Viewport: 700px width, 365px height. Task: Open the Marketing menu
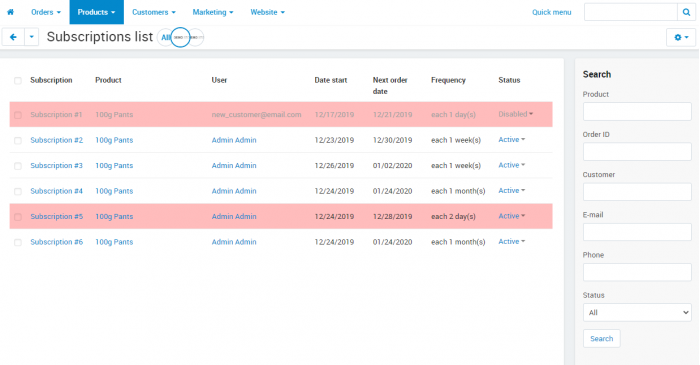pyautogui.click(x=213, y=12)
